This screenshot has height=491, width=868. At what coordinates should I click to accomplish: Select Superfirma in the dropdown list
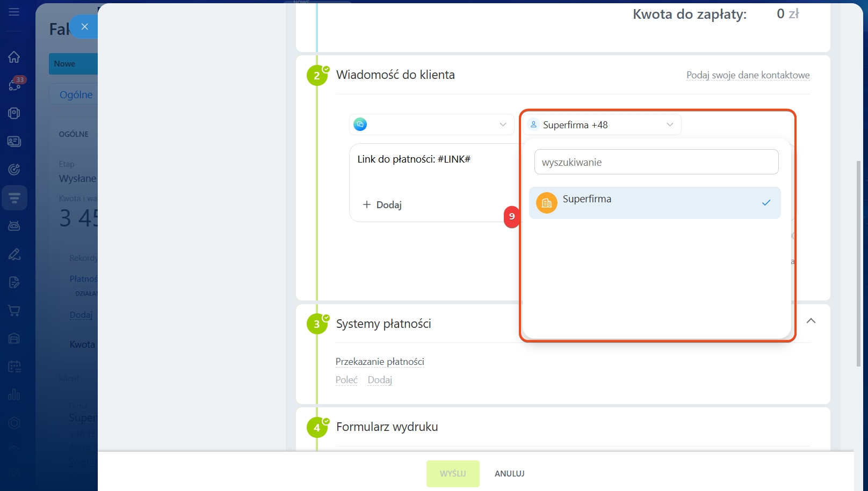click(654, 203)
